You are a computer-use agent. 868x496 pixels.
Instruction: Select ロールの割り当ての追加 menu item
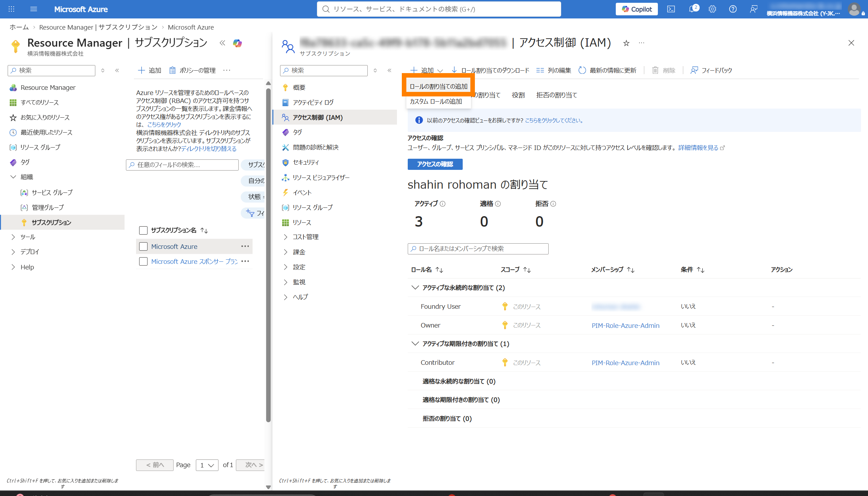pyautogui.click(x=439, y=86)
